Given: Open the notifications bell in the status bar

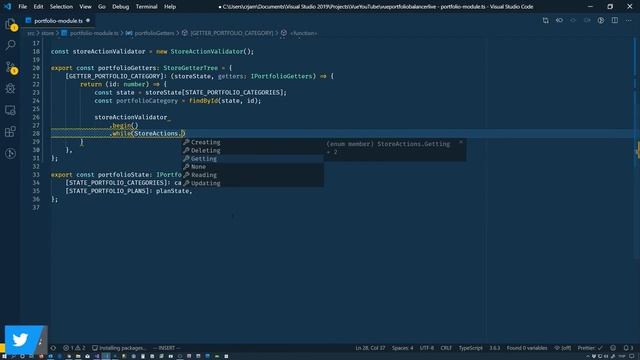Looking at the screenshot, I should (628, 348).
